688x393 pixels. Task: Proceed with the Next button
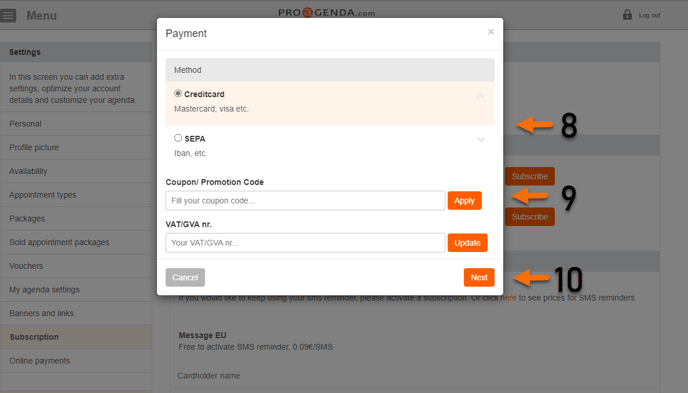(479, 277)
